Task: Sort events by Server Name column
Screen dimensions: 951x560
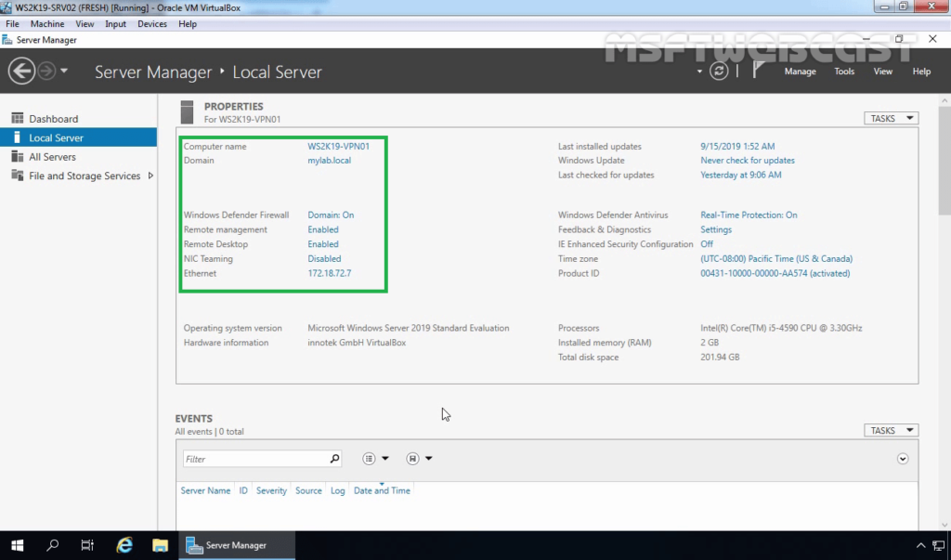Action: click(x=205, y=490)
